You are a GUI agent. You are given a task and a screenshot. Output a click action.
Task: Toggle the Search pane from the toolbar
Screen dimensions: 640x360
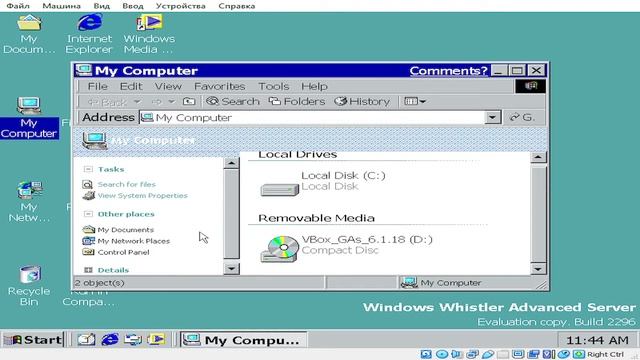point(232,101)
